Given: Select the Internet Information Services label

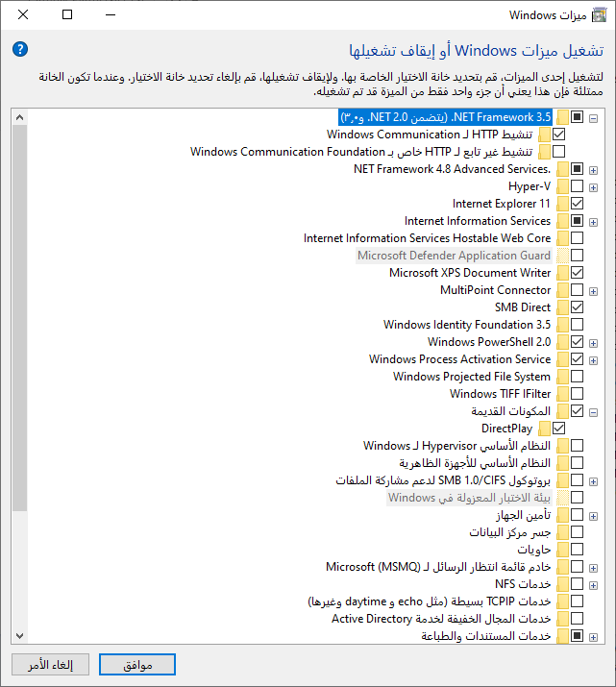Looking at the screenshot, I should coord(477,221).
